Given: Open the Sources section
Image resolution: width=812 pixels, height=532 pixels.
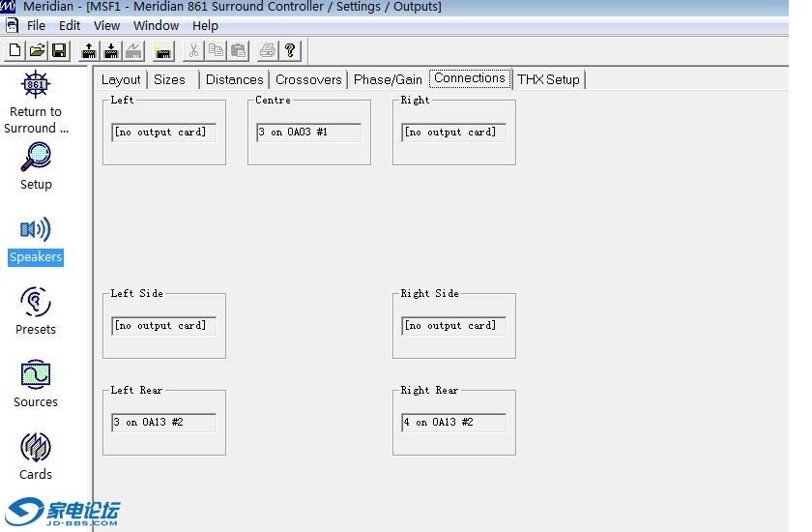Looking at the screenshot, I should (36, 384).
